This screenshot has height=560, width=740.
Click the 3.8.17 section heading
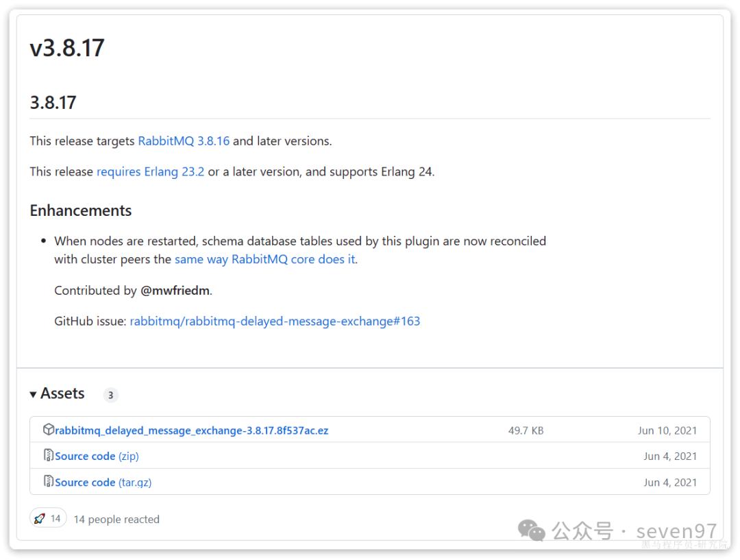pyautogui.click(x=53, y=102)
